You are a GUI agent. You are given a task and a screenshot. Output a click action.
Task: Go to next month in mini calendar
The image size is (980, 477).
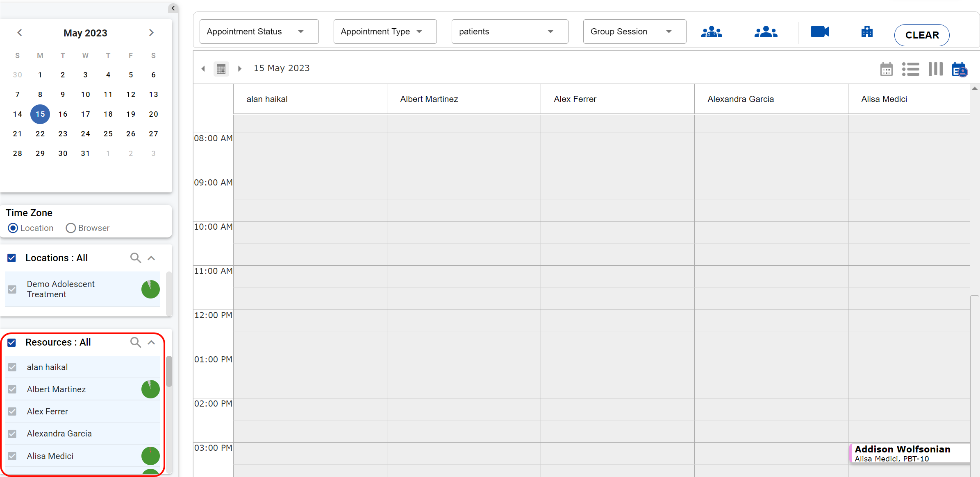click(x=151, y=33)
